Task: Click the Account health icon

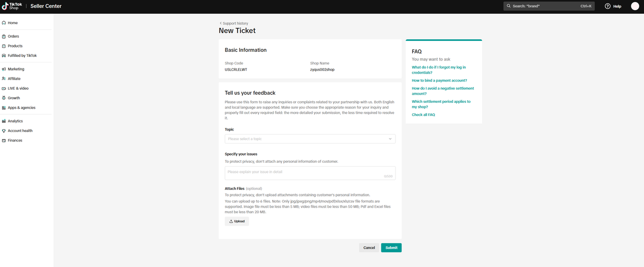Action: tap(4, 130)
